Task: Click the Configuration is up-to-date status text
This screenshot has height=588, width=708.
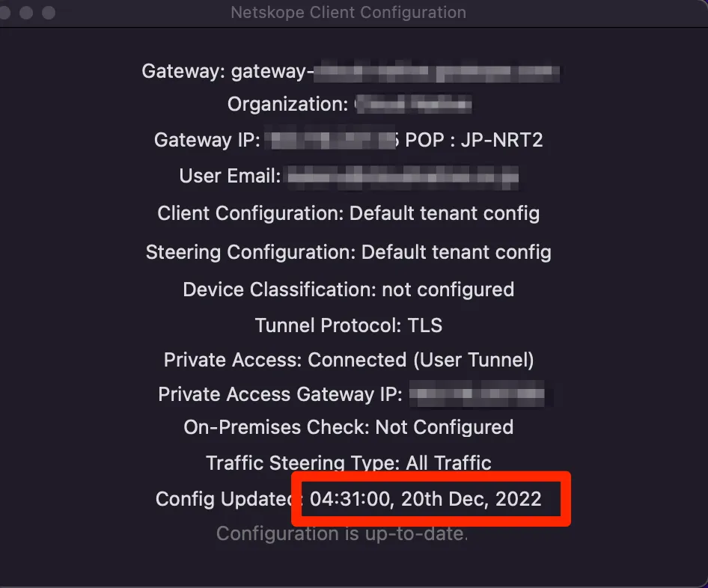Action: point(342,533)
